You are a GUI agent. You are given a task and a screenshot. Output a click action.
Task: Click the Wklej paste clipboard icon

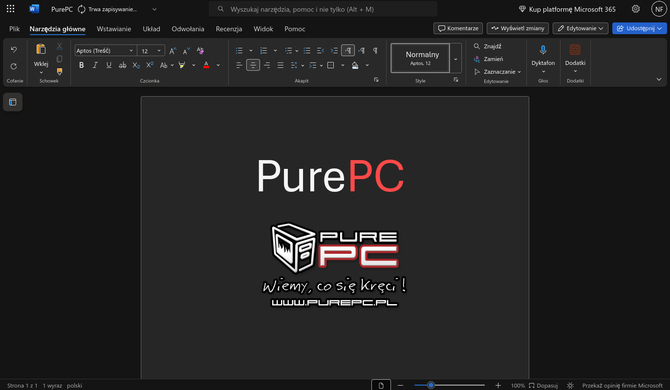point(41,49)
